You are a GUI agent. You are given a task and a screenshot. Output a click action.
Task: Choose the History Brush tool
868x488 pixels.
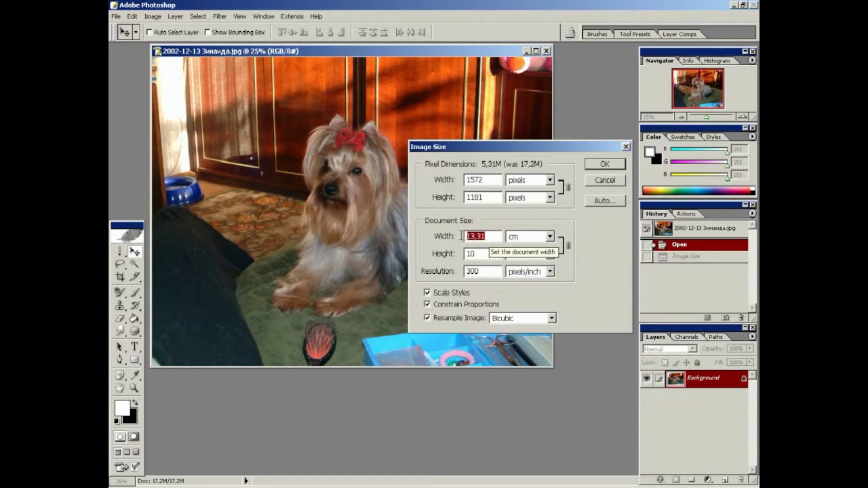[134, 306]
